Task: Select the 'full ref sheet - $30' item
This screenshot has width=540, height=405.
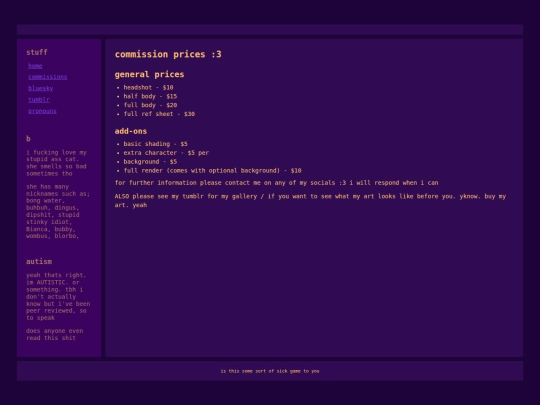Action: point(159,114)
